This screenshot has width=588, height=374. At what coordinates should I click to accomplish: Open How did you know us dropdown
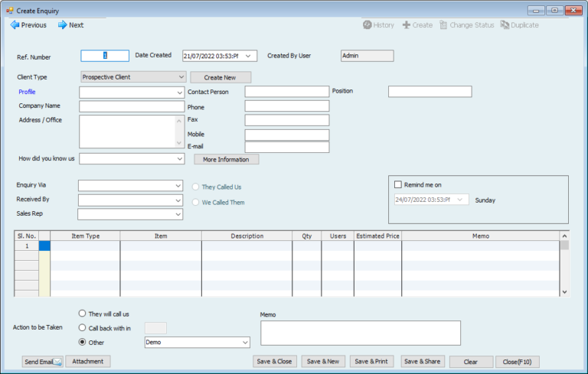(180, 159)
